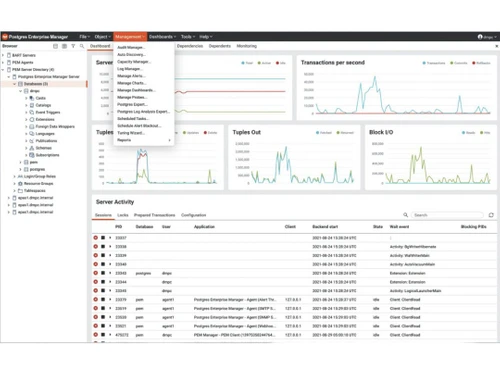The height and width of the screenshot is (375, 500).
Task: Switch to the Monitoring tab
Action: [247, 46]
